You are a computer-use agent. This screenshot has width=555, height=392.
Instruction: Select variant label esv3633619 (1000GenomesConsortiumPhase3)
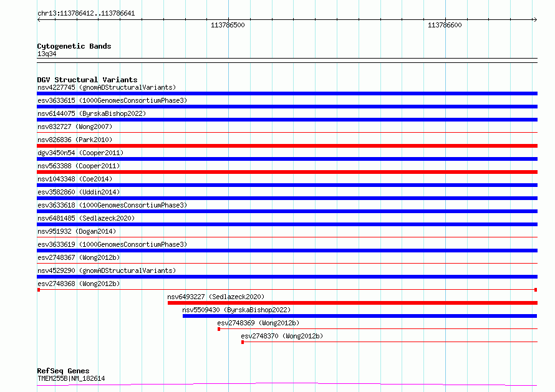pos(112,244)
